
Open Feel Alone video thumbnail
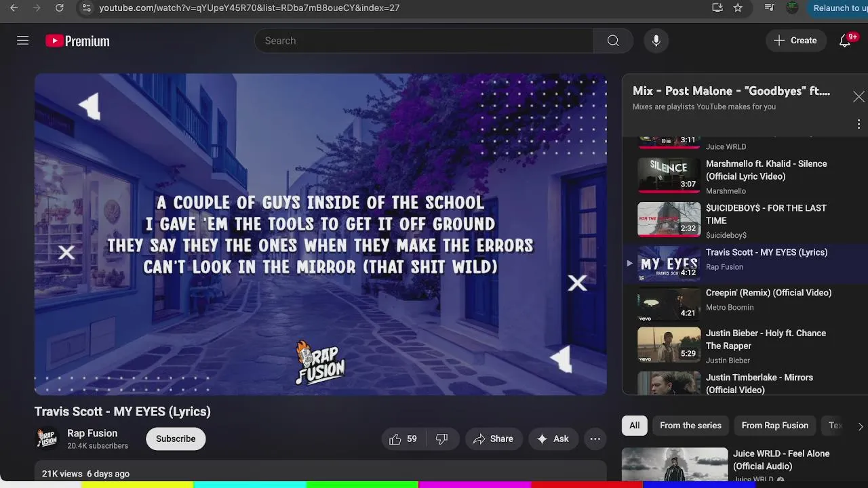pyautogui.click(x=675, y=465)
